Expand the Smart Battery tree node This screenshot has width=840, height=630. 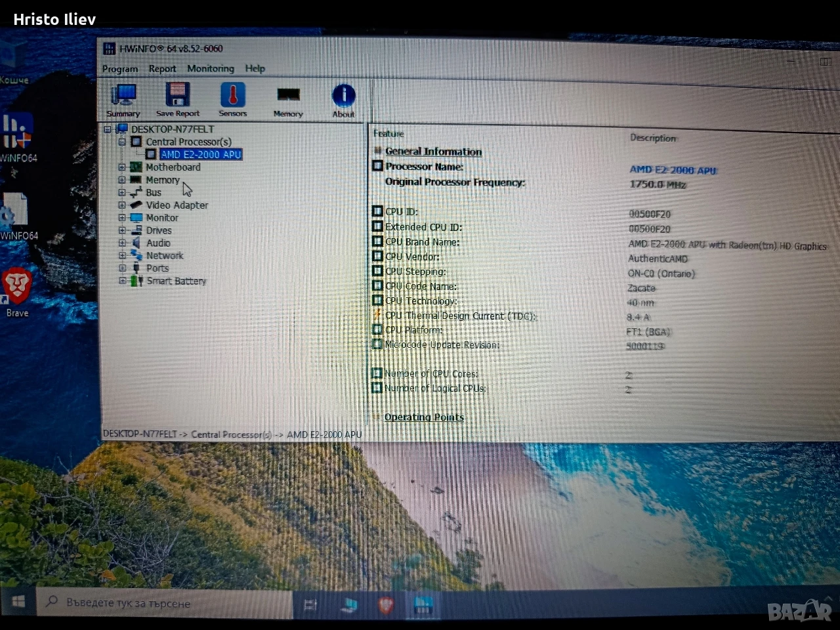point(122,280)
